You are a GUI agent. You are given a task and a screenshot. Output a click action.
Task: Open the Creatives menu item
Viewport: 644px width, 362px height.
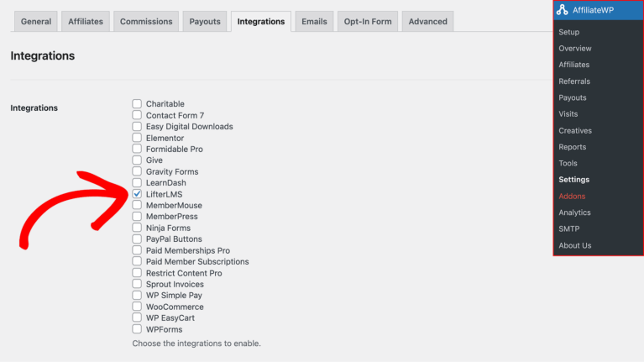575,131
